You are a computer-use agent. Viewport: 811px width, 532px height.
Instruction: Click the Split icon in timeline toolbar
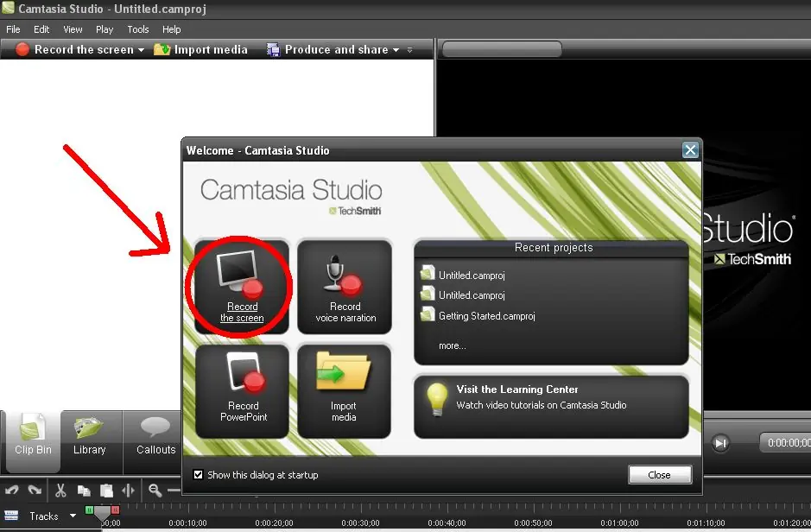coord(128,491)
